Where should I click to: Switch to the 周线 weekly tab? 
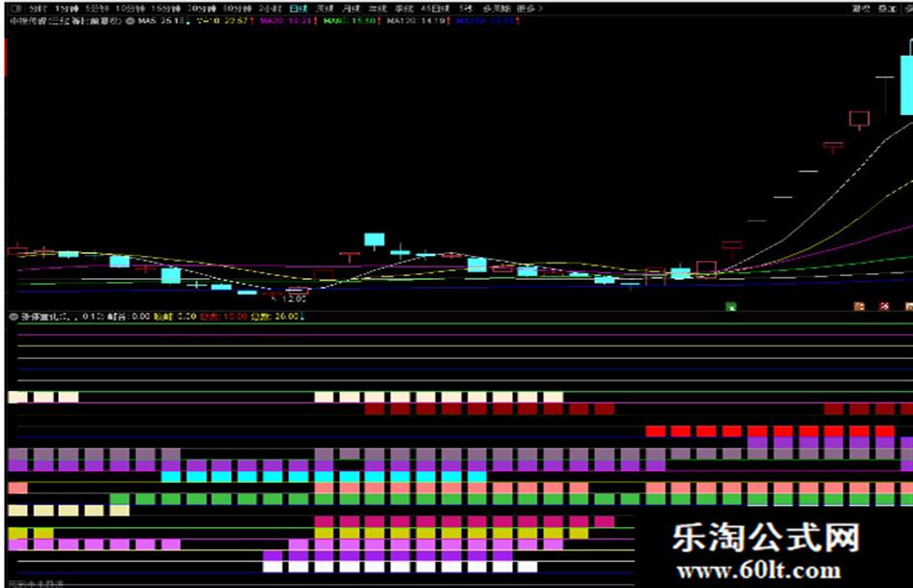coord(325,9)
